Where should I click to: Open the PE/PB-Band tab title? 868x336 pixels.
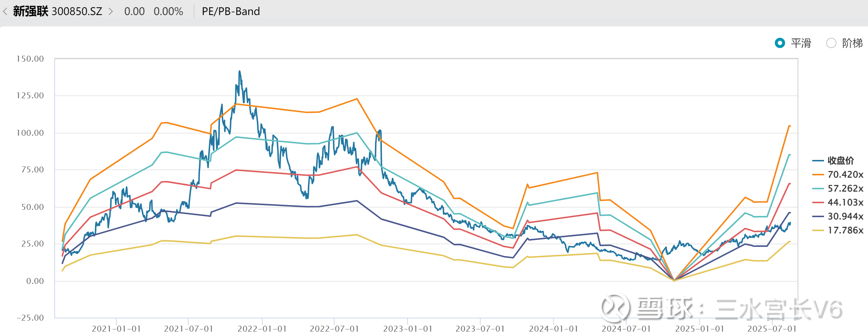pyautogui.click(x=231, y=12)
